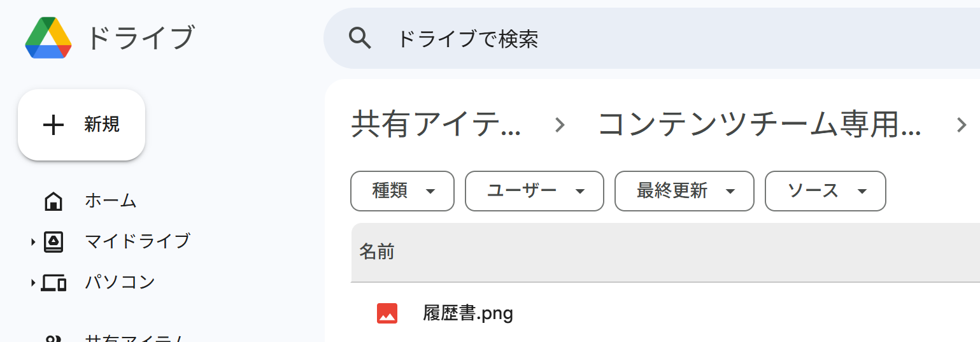Click the Computers device icon
The height and width of the screenshot is (342, 980).
click(x=53, y=282)
